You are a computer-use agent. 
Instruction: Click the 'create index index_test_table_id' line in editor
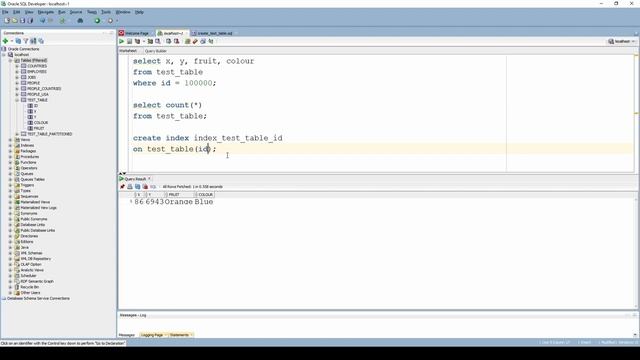[x=207, y=138]
